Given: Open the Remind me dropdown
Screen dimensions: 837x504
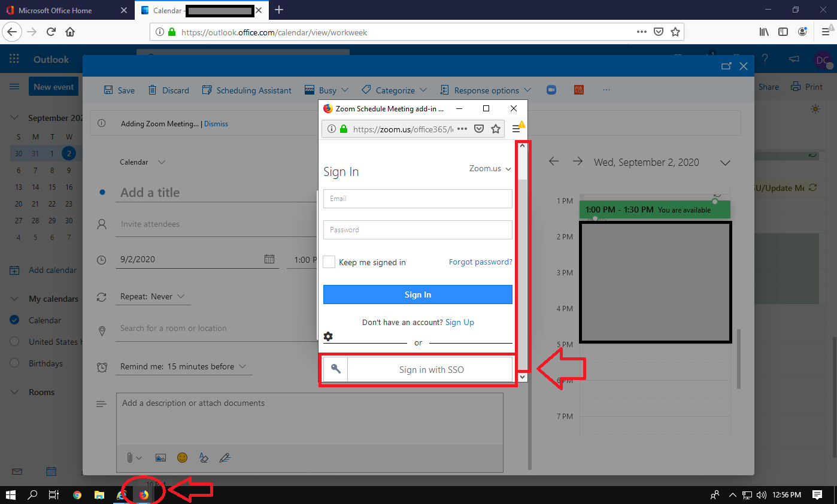Looking at the screenshot, I should coord(183,366).
